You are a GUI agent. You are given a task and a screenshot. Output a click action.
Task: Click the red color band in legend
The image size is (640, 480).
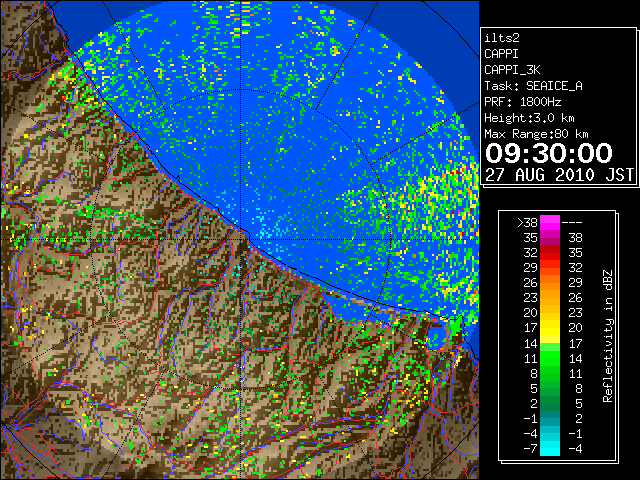(550, 253)
